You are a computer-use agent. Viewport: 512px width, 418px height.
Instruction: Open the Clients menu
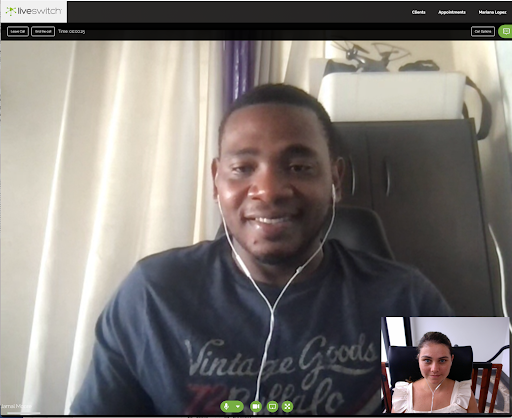[x=418, y=12]
